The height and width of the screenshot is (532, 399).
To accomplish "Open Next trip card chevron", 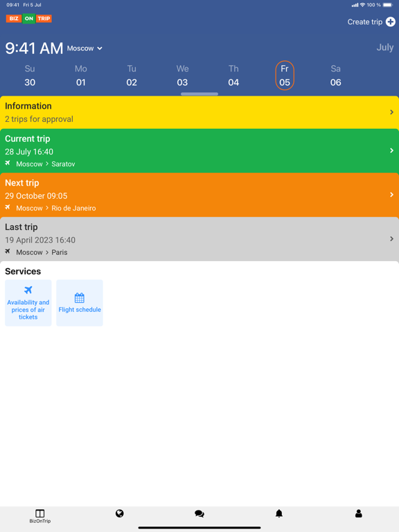I will 391,195.
